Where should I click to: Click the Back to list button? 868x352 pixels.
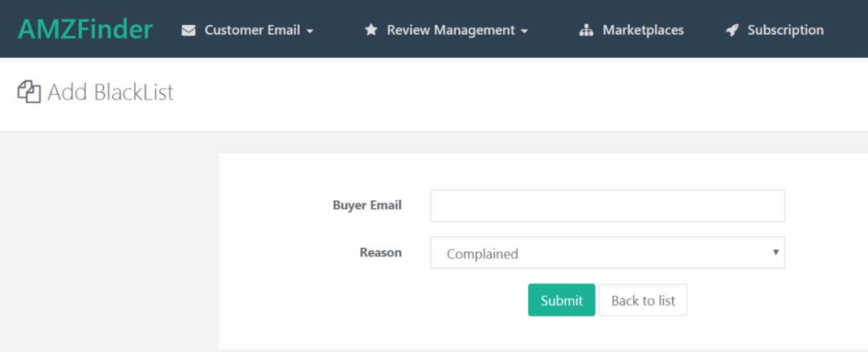[643, 301]
